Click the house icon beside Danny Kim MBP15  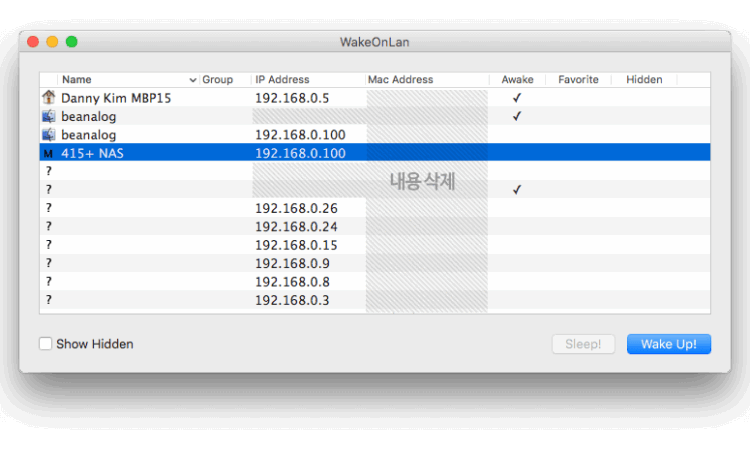point(48,98)
